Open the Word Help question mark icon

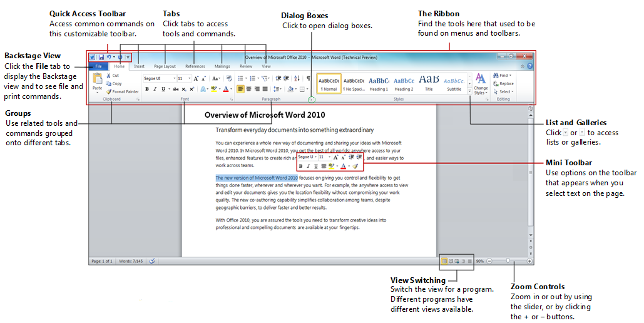tap(530, 66)
